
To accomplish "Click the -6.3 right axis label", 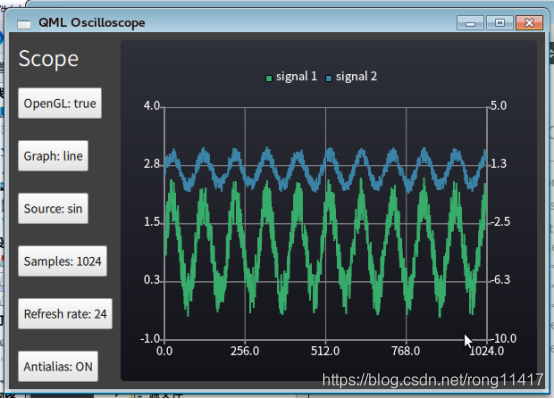I will pyautogui.click(x=501, y=280).
